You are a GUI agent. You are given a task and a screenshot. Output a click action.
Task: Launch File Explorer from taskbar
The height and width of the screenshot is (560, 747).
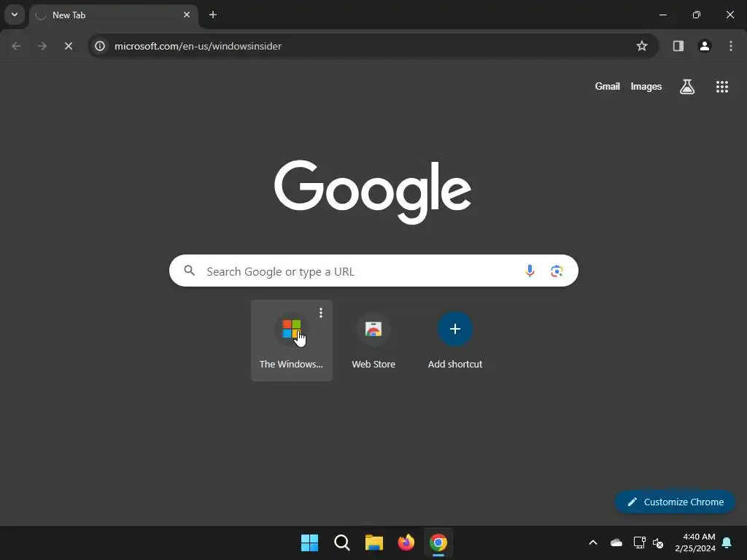374,542
